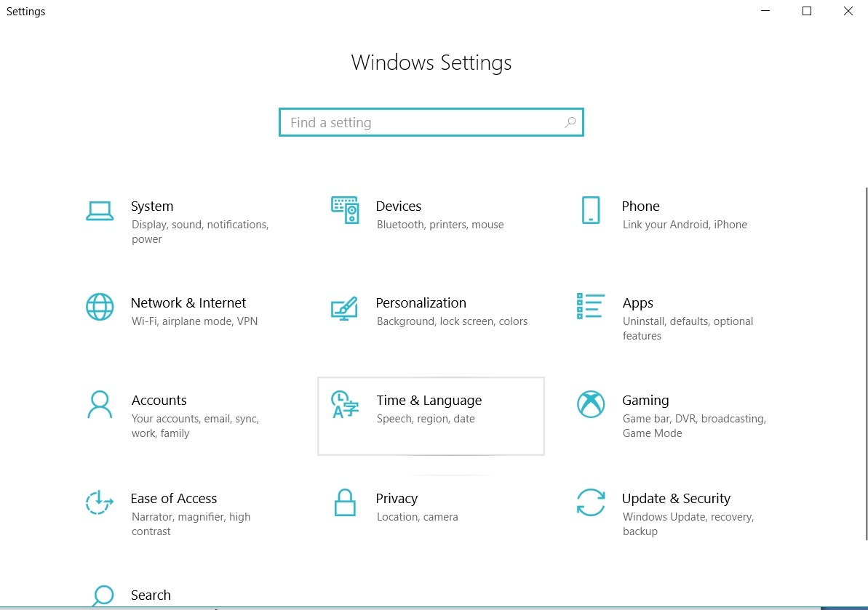Click 'Background, lock screen, colors' description

coord(453,321)
